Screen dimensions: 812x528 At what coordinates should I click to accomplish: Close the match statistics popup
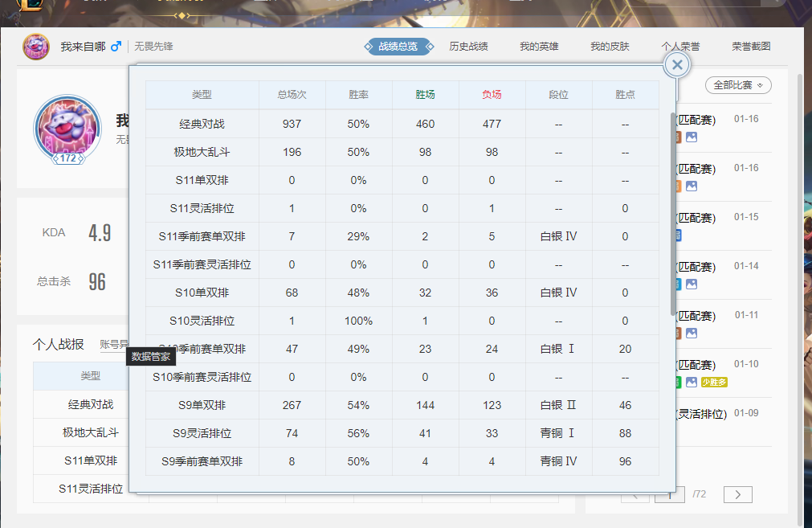pyautogui.click(x=677, y=65)
